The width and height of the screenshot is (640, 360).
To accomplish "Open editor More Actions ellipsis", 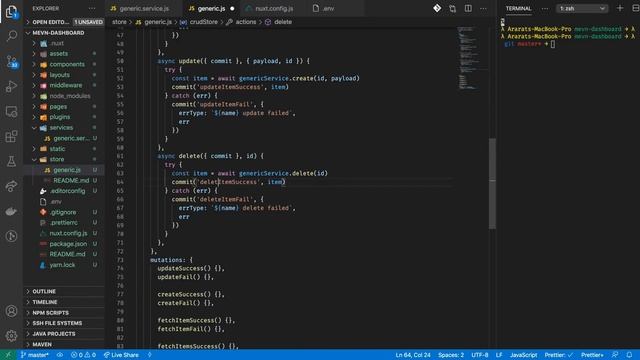I will coord(483,8).
